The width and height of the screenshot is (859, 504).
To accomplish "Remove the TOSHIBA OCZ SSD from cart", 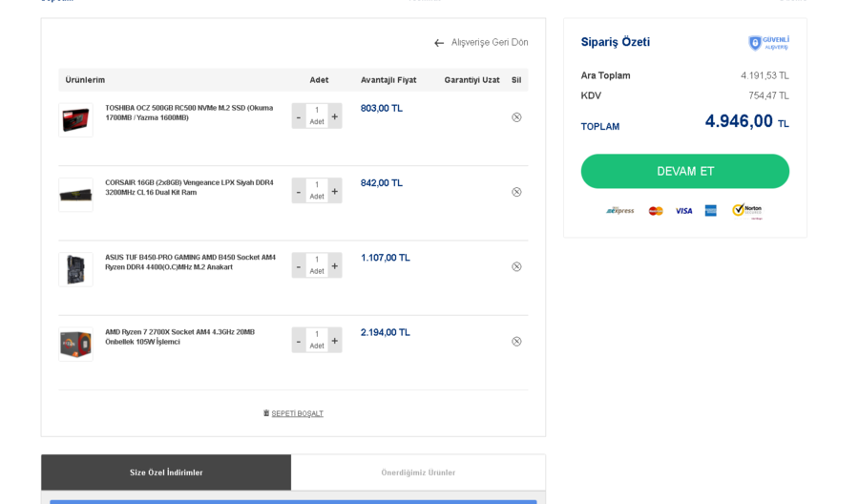I will click(516, 117).
